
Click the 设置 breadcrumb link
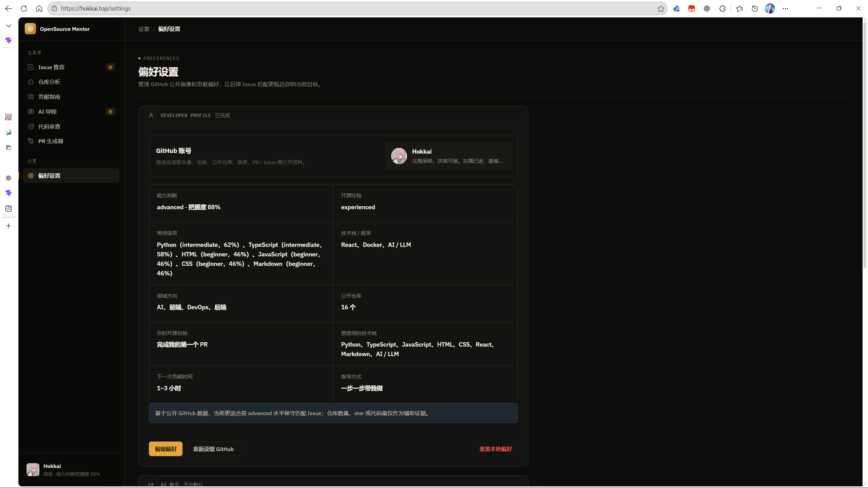(x=144, y=29)
